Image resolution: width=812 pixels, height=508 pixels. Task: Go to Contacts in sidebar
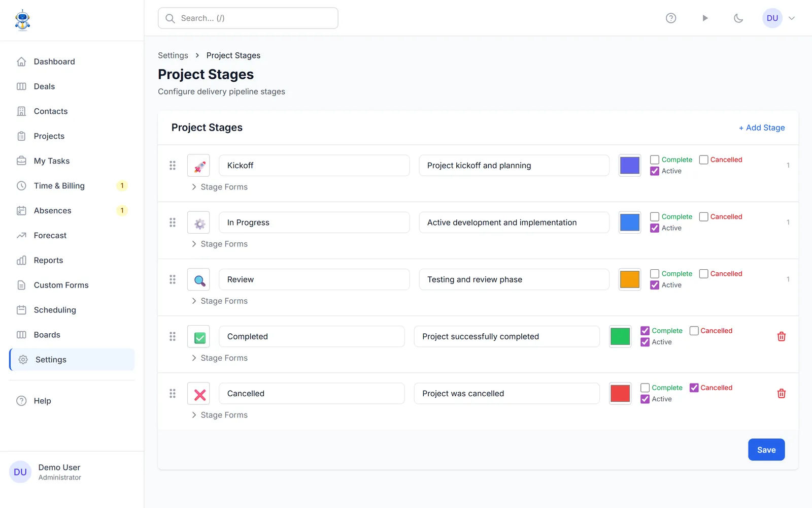pyautogui.click(x=72, y=111)
